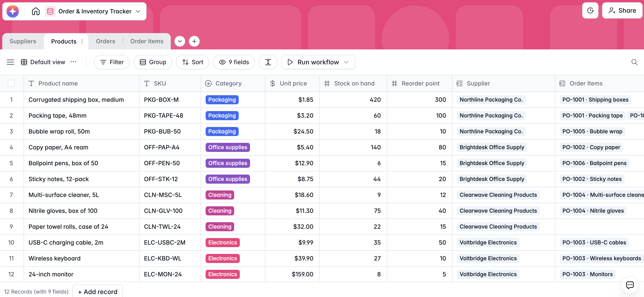Click Office supplies tag in Sticky notes row
The image size is (644, 297).
228,179
